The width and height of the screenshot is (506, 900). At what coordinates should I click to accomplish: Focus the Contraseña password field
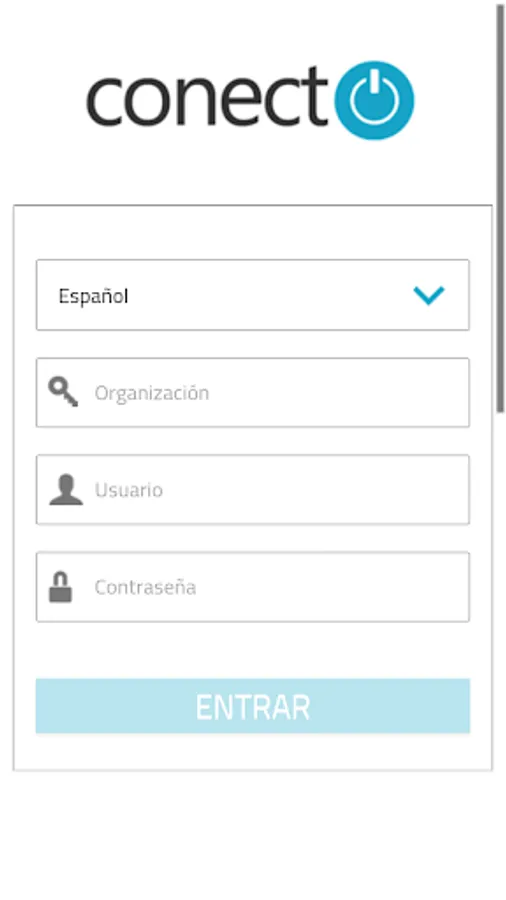pyautogui.click(x=252, y=587)
